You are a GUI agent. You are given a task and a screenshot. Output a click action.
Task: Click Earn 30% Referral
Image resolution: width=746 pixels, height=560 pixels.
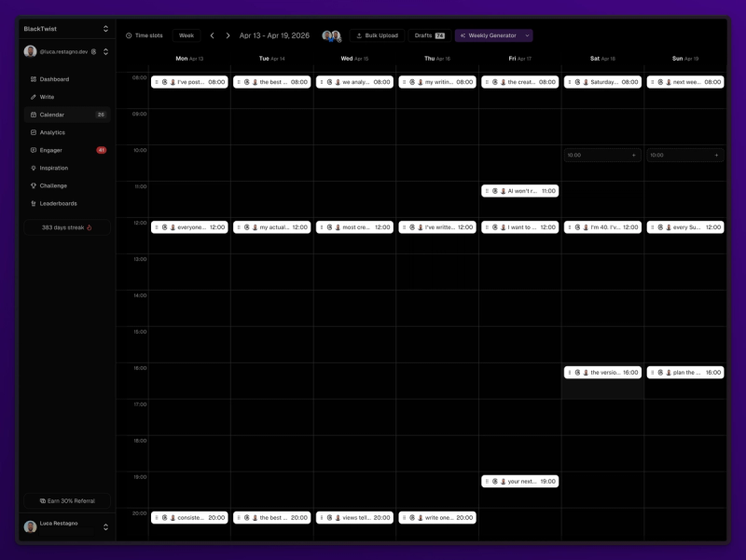point(66,501)
